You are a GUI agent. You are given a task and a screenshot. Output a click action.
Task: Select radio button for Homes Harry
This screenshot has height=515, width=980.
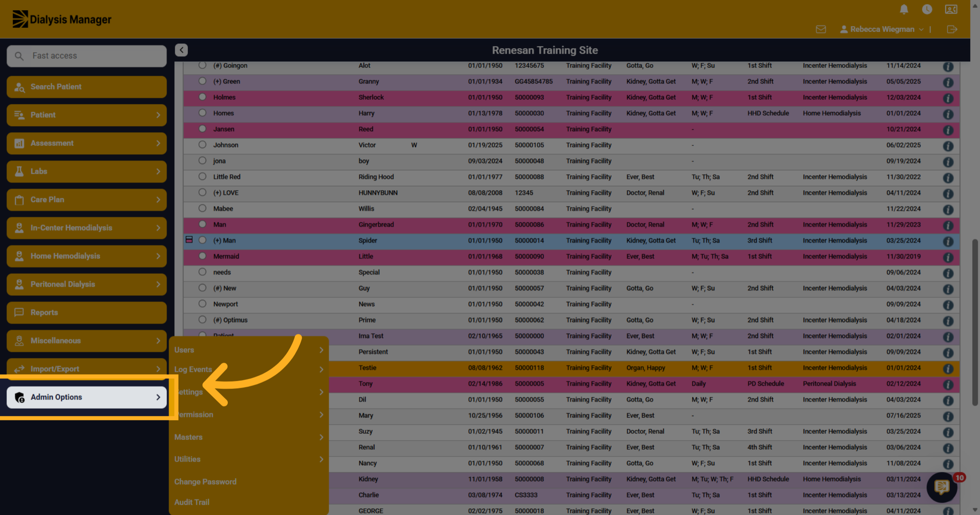[202, 113]
